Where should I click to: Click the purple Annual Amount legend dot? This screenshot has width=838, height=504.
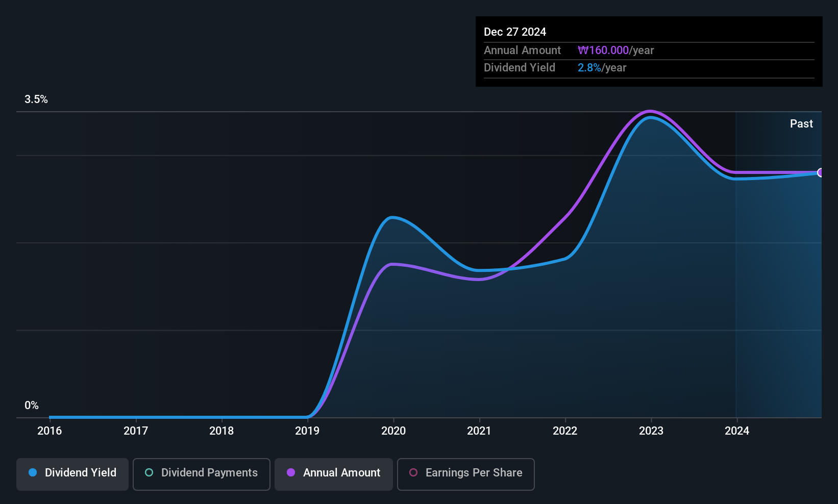[x=291, y=472]
